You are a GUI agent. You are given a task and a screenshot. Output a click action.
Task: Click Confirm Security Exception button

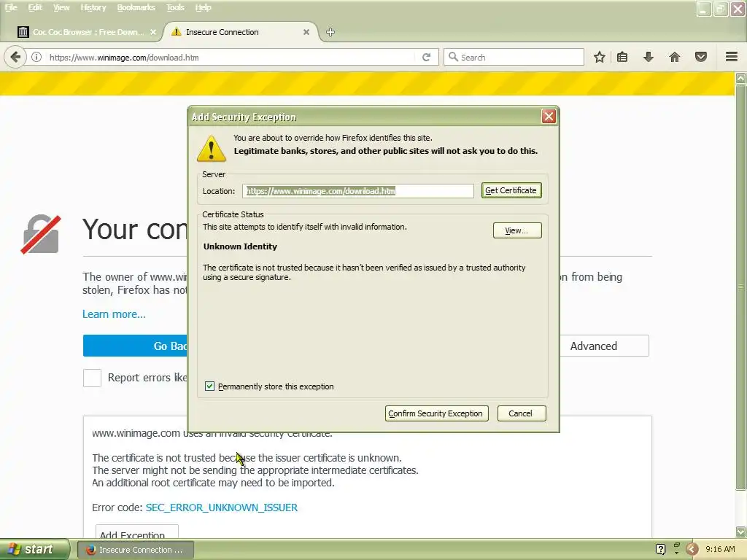(x=436, y=413)
